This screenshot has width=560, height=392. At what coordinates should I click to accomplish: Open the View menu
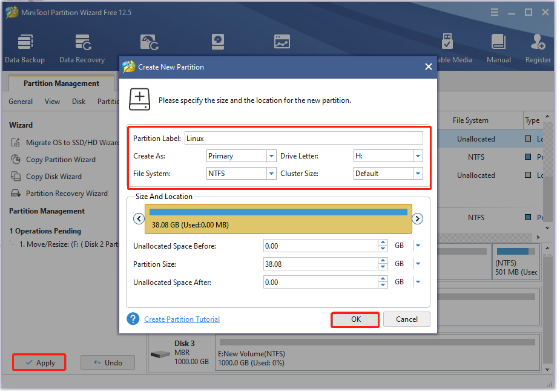[52, 102]
